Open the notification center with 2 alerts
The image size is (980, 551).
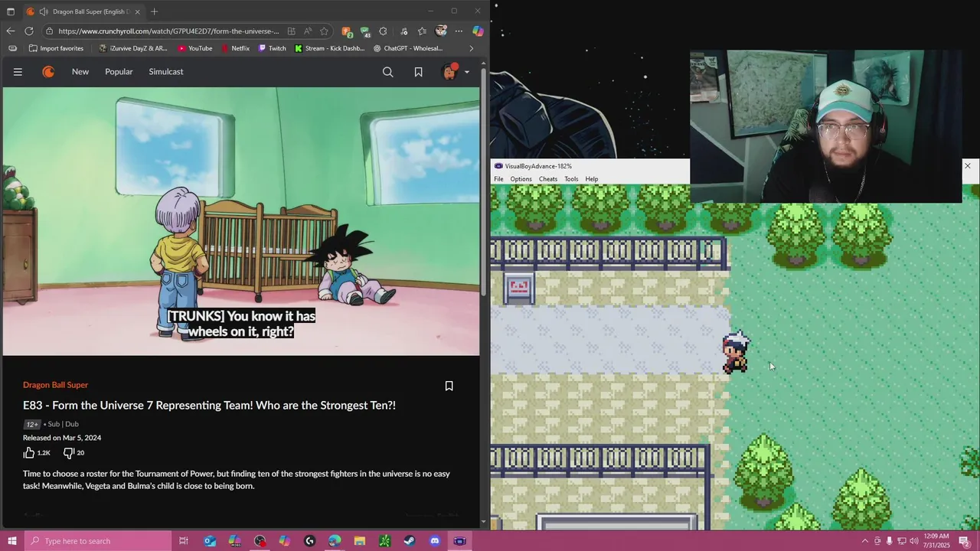[964, 541]
